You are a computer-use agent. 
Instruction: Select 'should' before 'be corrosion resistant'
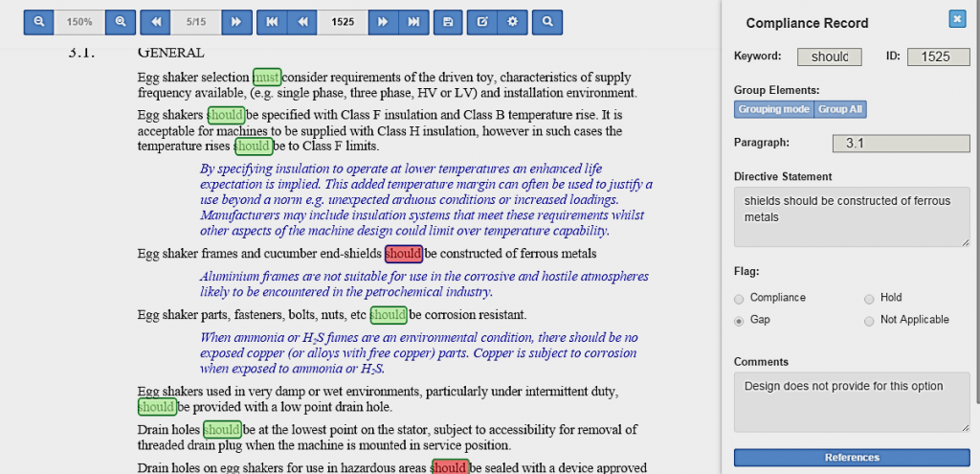tap(389, 314)
